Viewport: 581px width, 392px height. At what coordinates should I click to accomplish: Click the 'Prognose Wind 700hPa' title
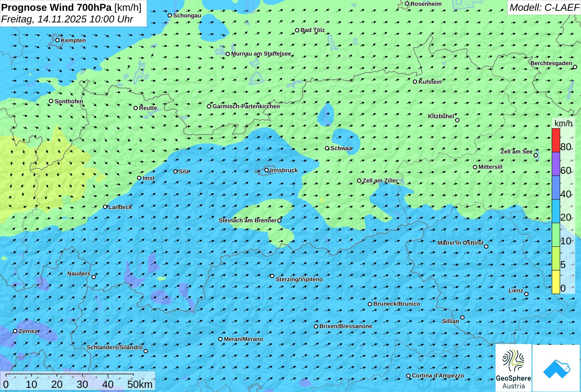[57, 7]
